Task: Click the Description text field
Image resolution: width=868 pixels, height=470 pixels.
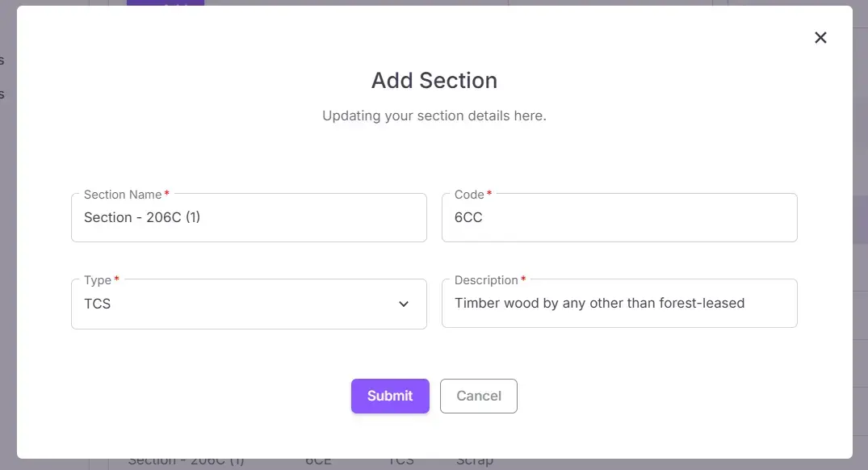Action: pyautogui.click(x=619, y=303)
